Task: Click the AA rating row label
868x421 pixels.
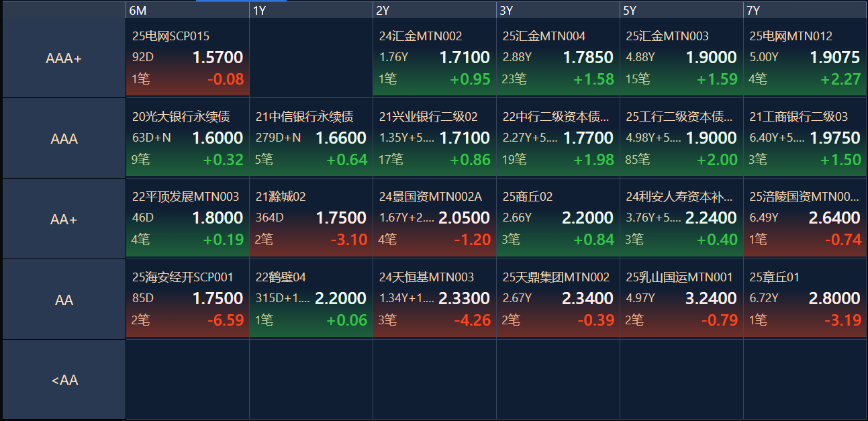Action: [x=64, y=299]
